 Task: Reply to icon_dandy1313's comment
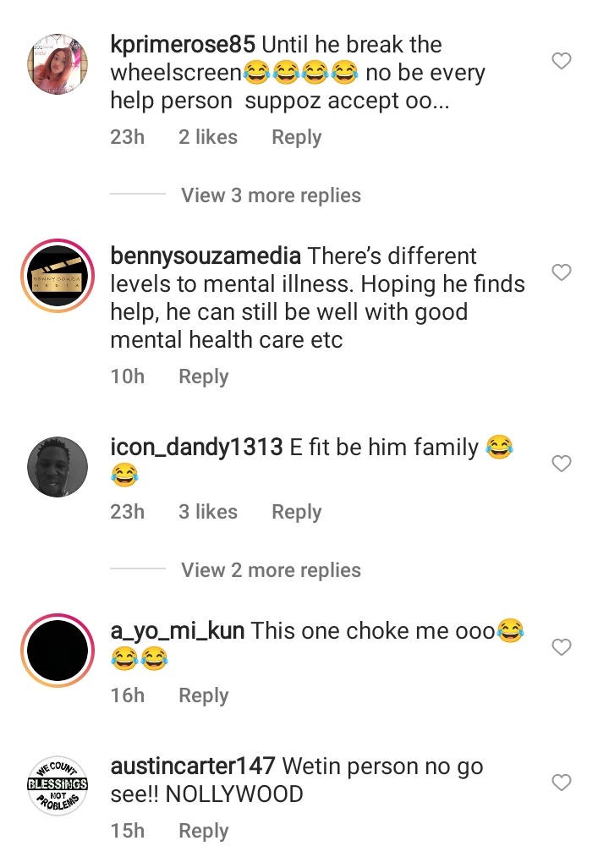(296, 512)
